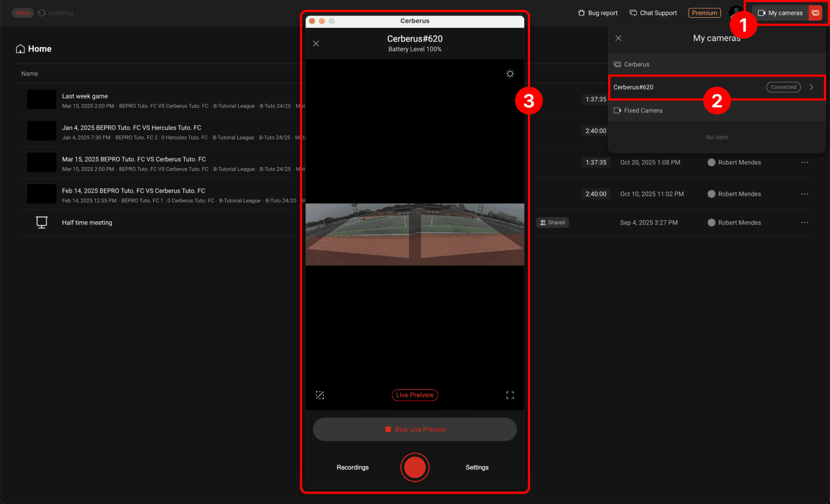Sort by the Name column header
Image resolution: width=830 pixels, height=504 pixels.
(29, 74)
